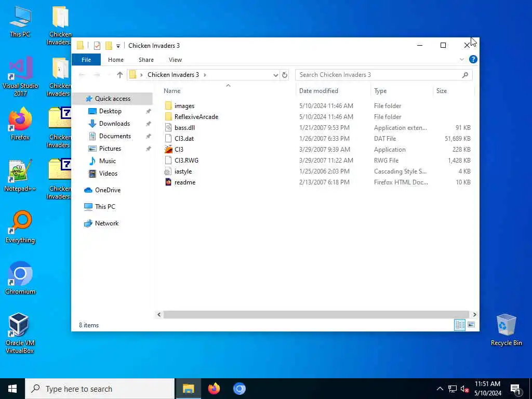Click the Chromium taskbar icon
The width and height of the screenshot is (532, 399).
coord(239,389)
